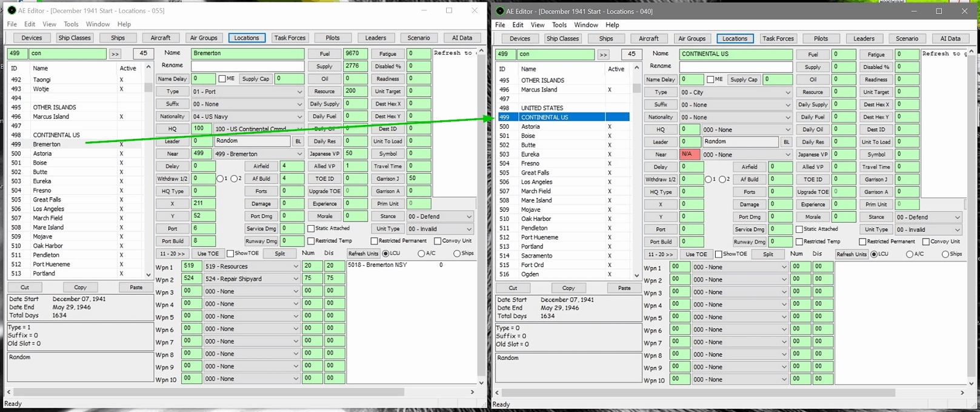980x412 pixels.
Task: Switch to Ship Classes tab in left window
Action: (x=75, y=38)
